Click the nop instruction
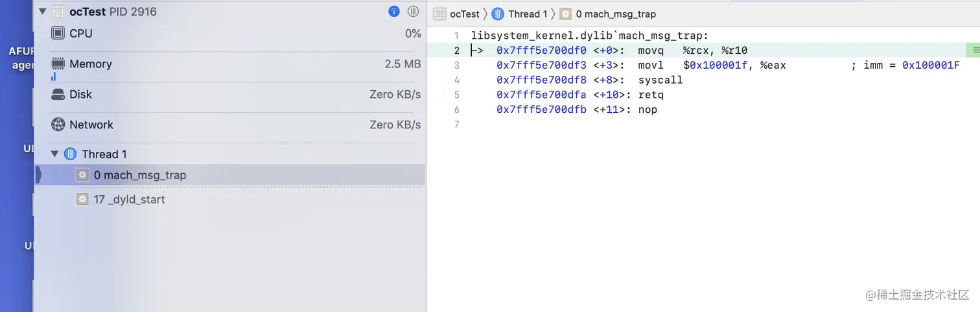 [647, 110]
